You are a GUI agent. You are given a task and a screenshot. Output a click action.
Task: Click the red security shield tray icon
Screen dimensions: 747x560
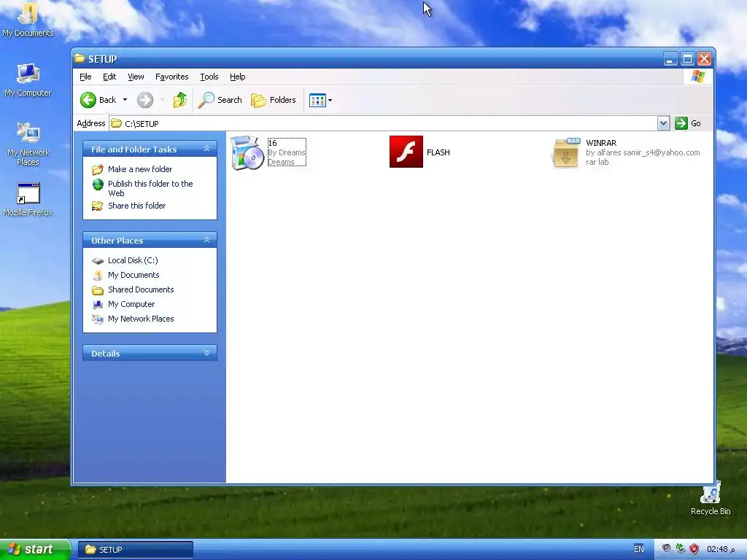point(694,549)
